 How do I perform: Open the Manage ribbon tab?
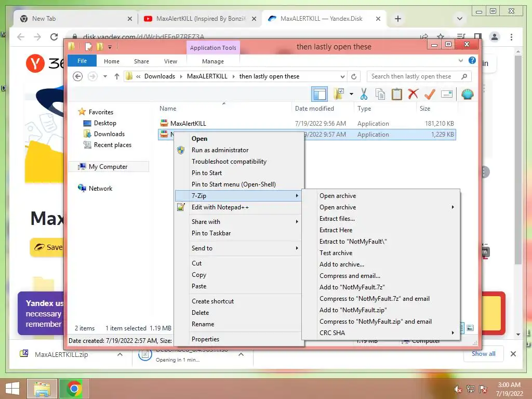point(212,61)
